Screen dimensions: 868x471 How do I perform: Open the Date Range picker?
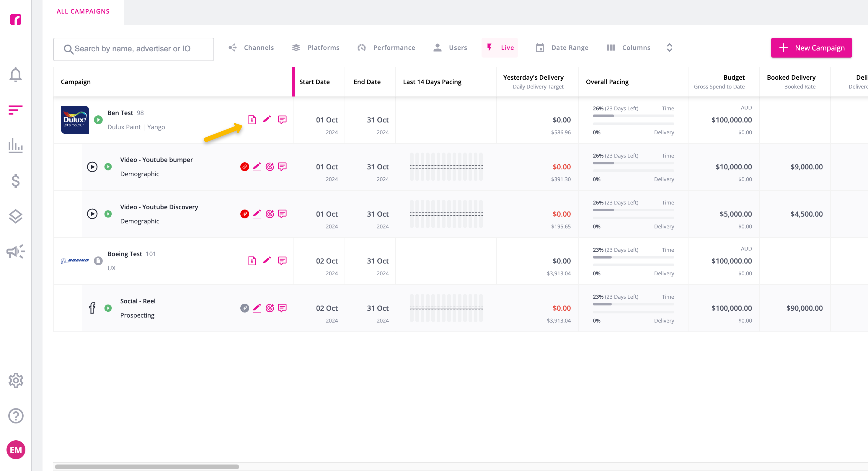tap(562, 48)
